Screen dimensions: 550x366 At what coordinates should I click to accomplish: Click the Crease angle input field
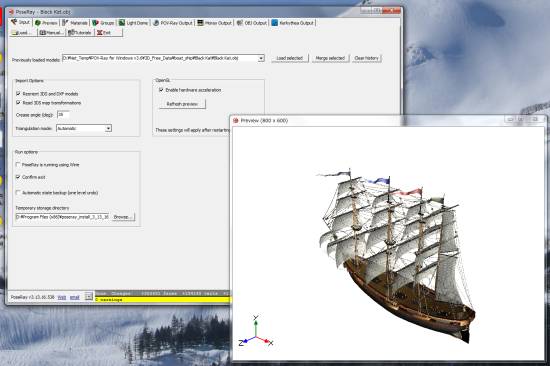click(x=63, y=115)
